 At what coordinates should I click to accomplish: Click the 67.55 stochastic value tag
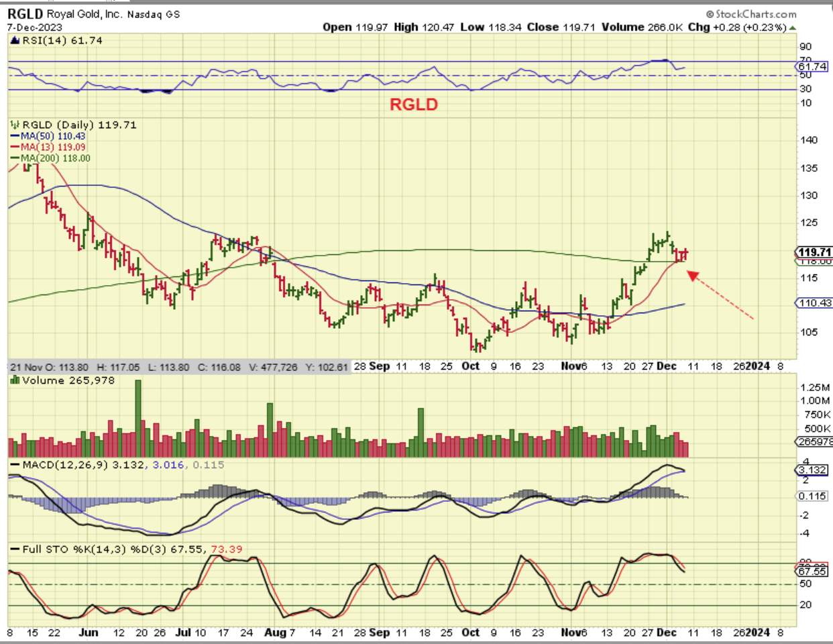tap(812, 571)
